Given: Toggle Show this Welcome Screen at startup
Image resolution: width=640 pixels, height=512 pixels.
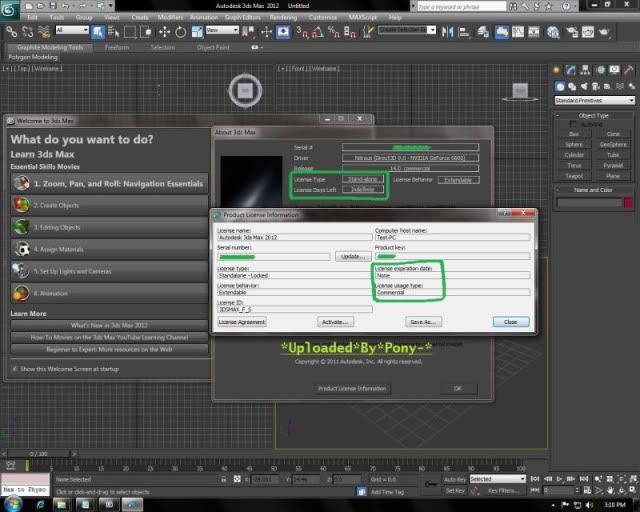Looking at the screenshot, I should pos(15,369).
